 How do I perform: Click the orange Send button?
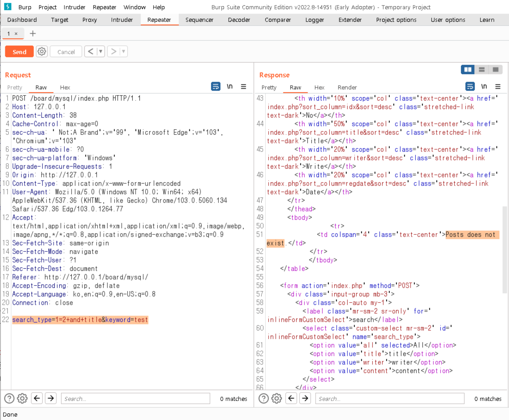19,52
